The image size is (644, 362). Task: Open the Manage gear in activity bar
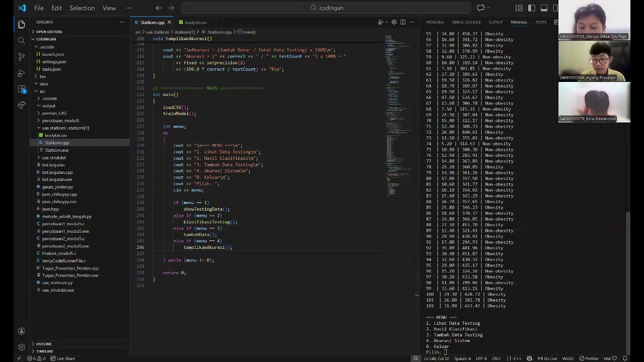(x=21, y=347)
